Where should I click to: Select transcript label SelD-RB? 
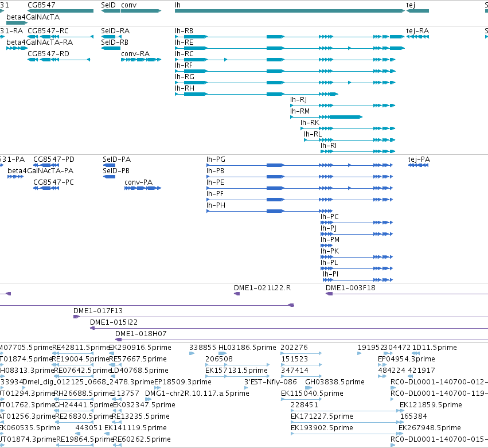coord(115,42)
